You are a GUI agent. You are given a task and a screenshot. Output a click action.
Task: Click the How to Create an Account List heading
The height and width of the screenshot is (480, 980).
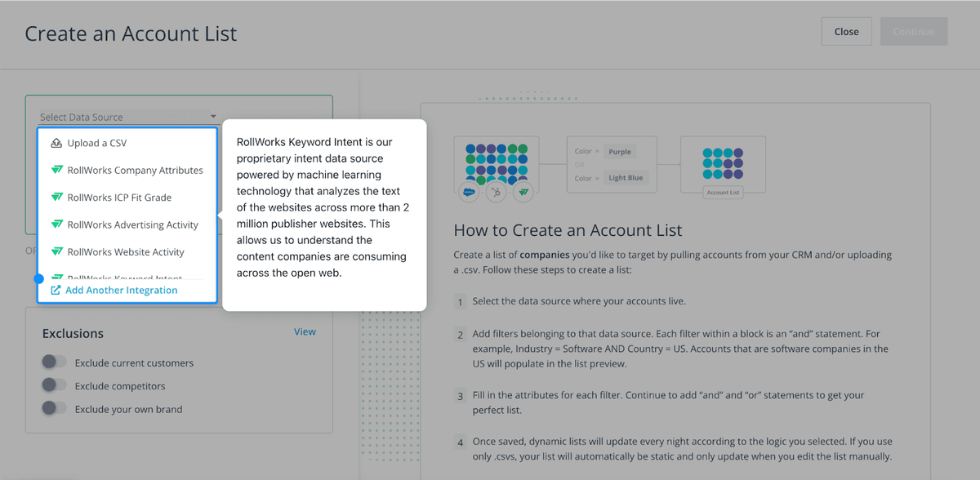pyautogui.click(x=568, y=230)
